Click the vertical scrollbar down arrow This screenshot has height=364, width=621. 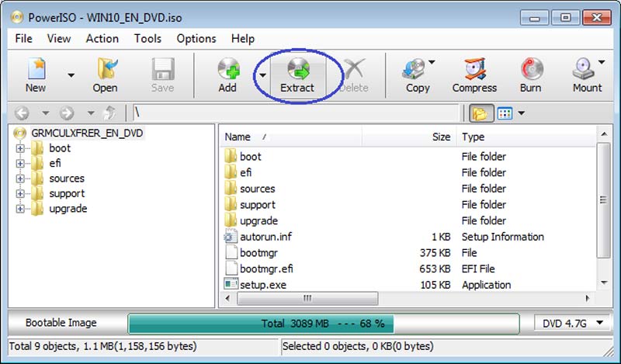point(604,283)
